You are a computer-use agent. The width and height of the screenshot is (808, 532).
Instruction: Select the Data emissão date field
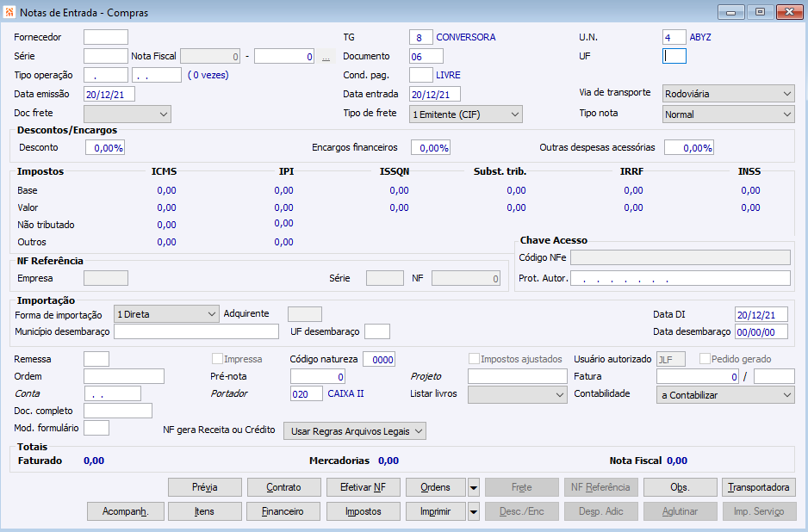point(109,94)
